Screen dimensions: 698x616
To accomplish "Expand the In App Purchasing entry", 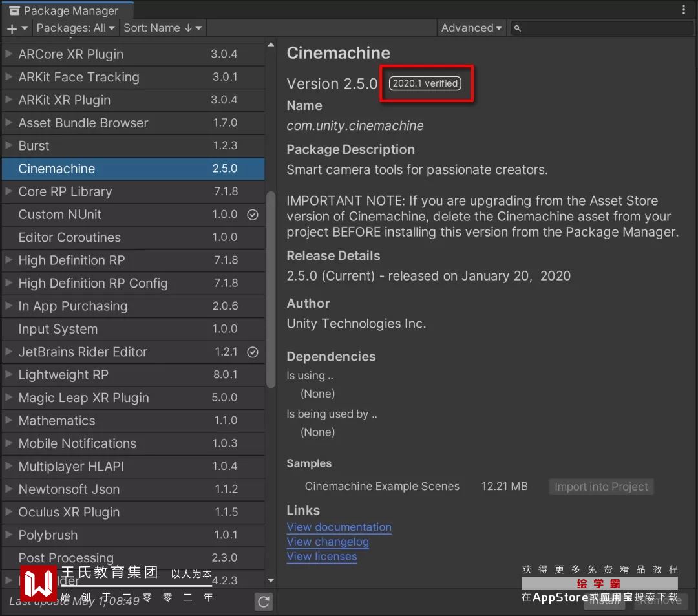I will pyautogui.click(x=8, y=306).
